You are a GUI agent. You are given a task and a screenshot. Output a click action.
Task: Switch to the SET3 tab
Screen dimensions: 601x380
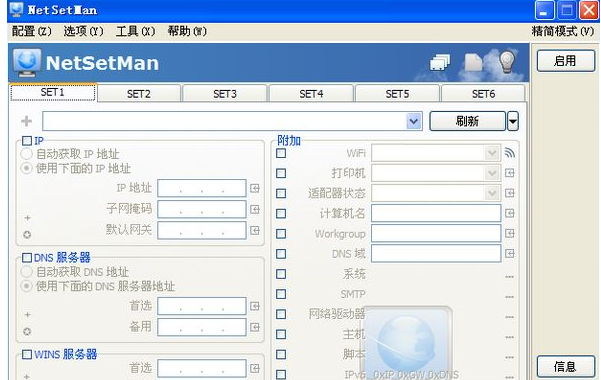click(225, 94)
